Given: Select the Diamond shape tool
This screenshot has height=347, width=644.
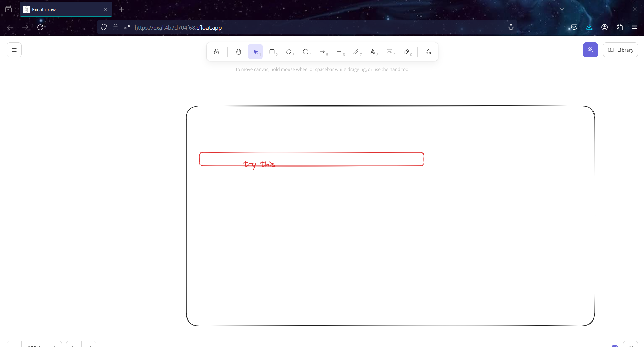Looking at the screenshot, I should point(289,52).
